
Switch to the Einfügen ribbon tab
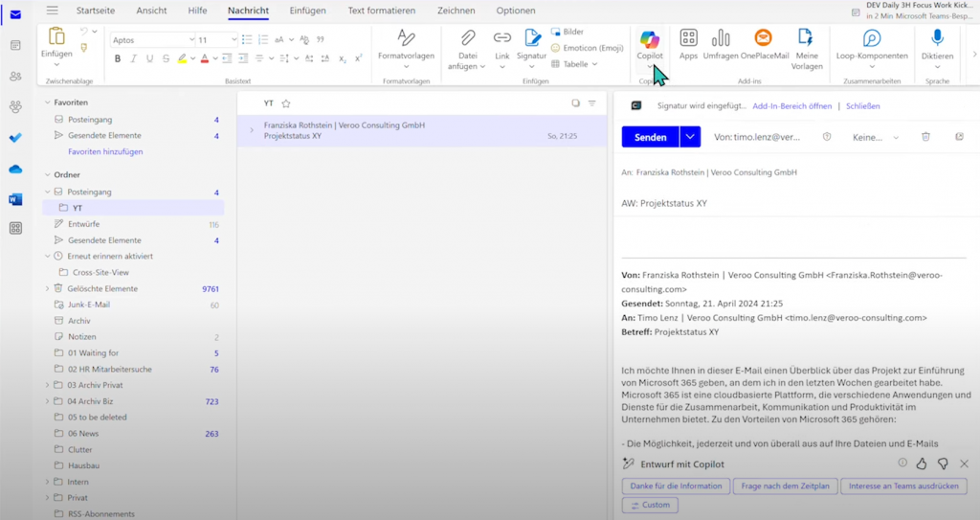click(307, 10)
